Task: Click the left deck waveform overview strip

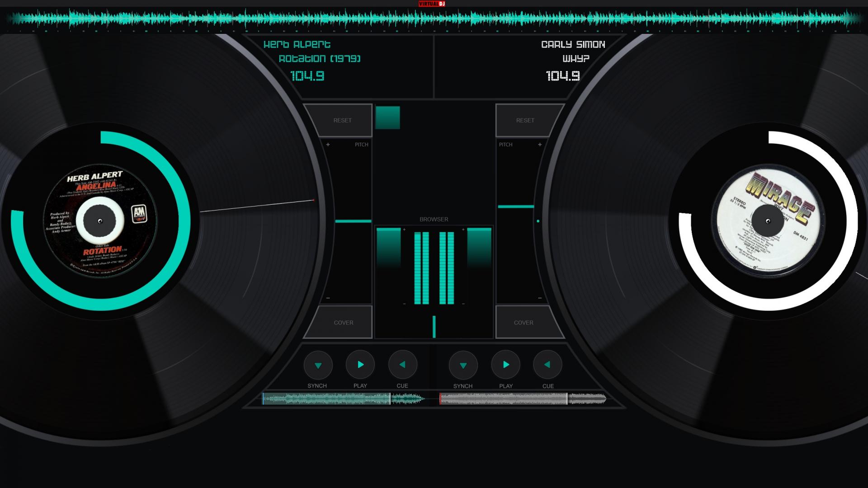Action: point(344,399)
